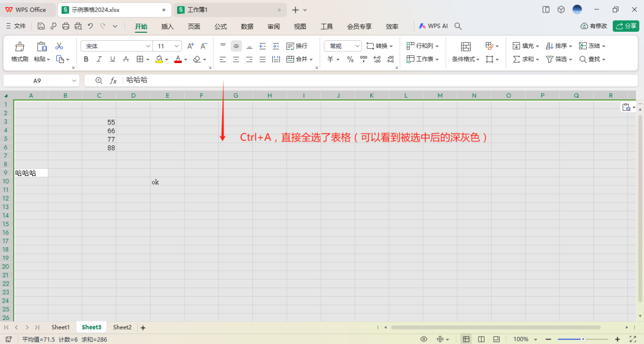
Task: Click the Copy icon in ribbon
Action: coord(60,59)
